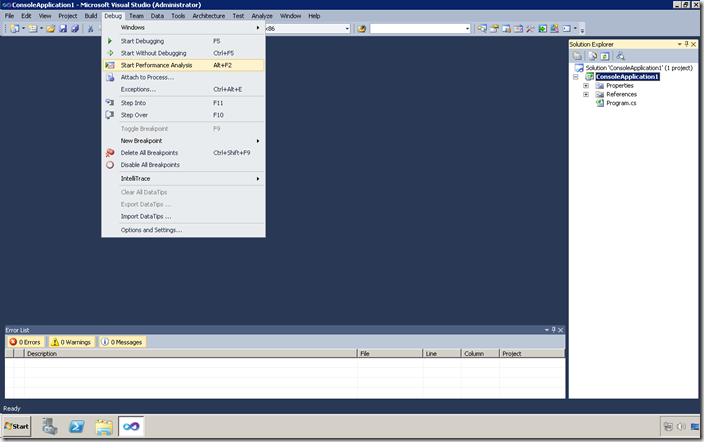Viewport: 704px width, 442px height.
Task: Toggle Show All Files in Solution Explorer
Action: pyautogui.click(x=593, y=56)
